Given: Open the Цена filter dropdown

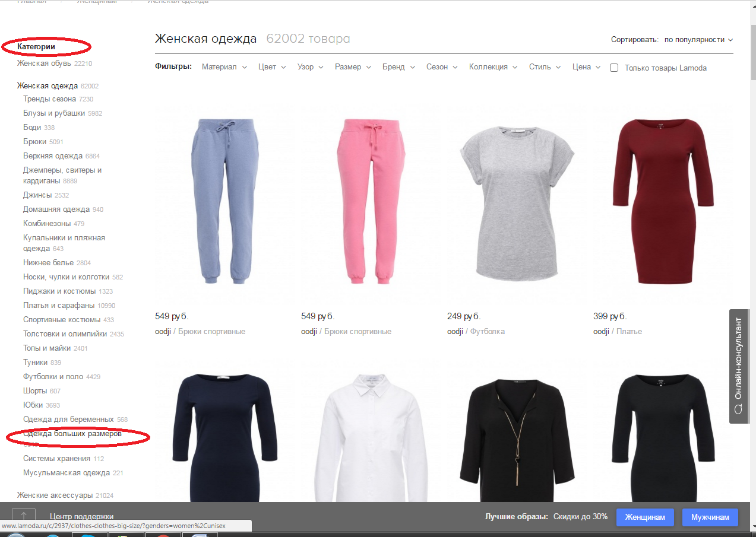Looking at the screenshot, I should tap(587, 67).
